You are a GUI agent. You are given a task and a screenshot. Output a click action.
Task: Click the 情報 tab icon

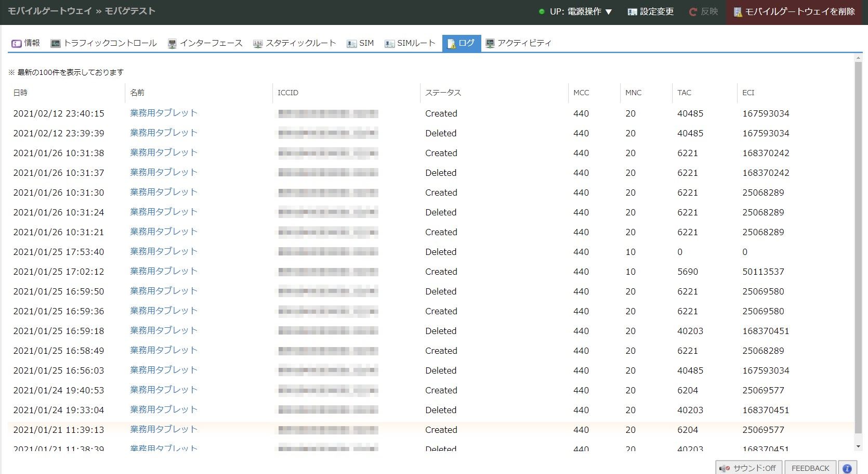(16, 43)
